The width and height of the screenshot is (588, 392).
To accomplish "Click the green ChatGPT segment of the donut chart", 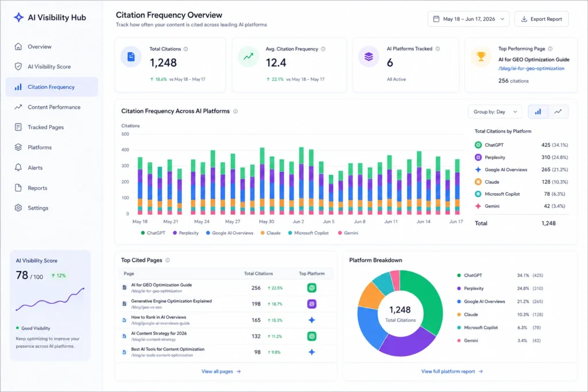I will pos(426,300).
